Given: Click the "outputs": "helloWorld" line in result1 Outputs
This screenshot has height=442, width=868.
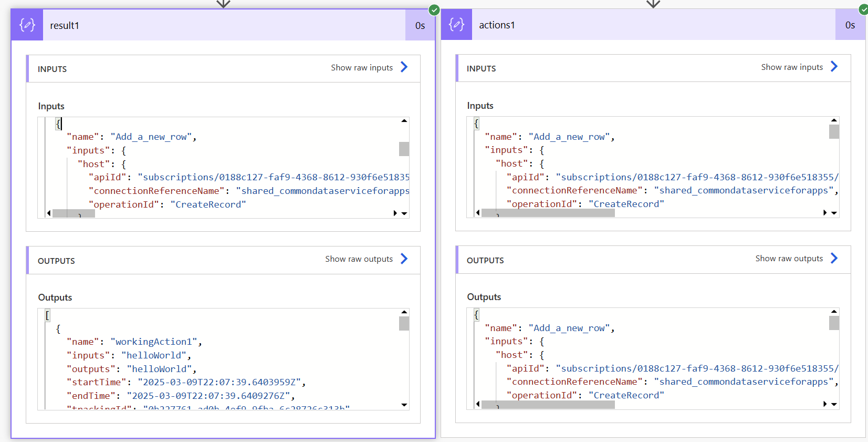Looking at the screenshot, I should (x=131, y=369).
